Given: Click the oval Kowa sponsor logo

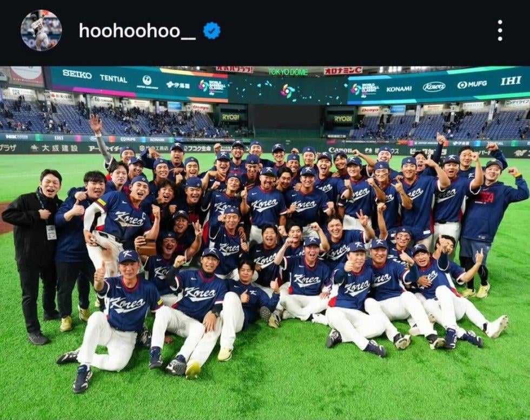Looking at the screenshot, I should pyautogui.click(x=434, y=87).
